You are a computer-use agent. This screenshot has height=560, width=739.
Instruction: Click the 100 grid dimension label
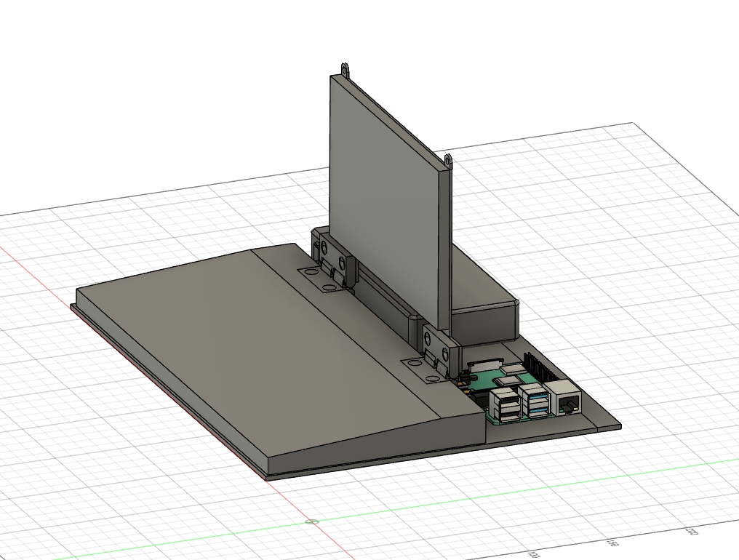535,554
